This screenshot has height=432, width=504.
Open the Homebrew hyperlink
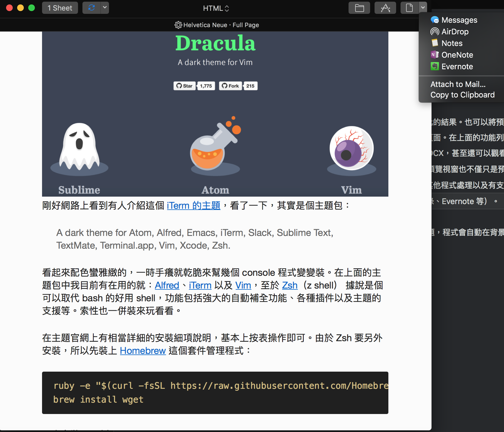[x=143, y=351]
